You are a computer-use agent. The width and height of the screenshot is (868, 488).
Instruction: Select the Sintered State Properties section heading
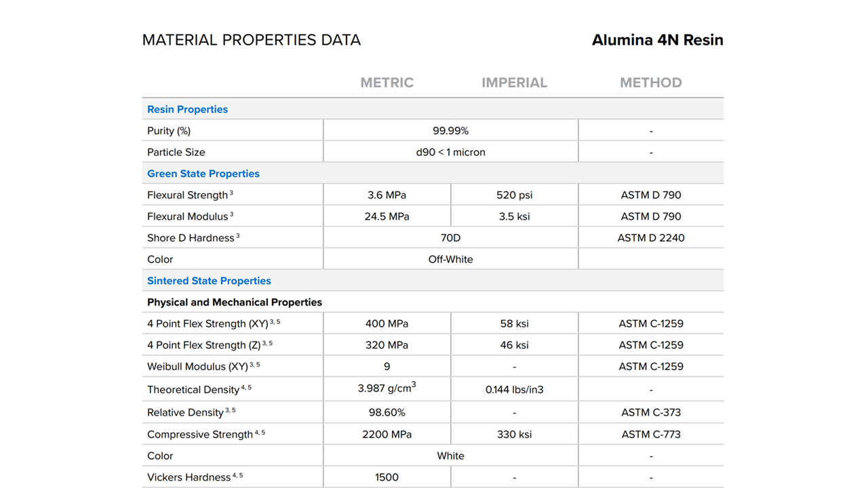click(209, 281)
